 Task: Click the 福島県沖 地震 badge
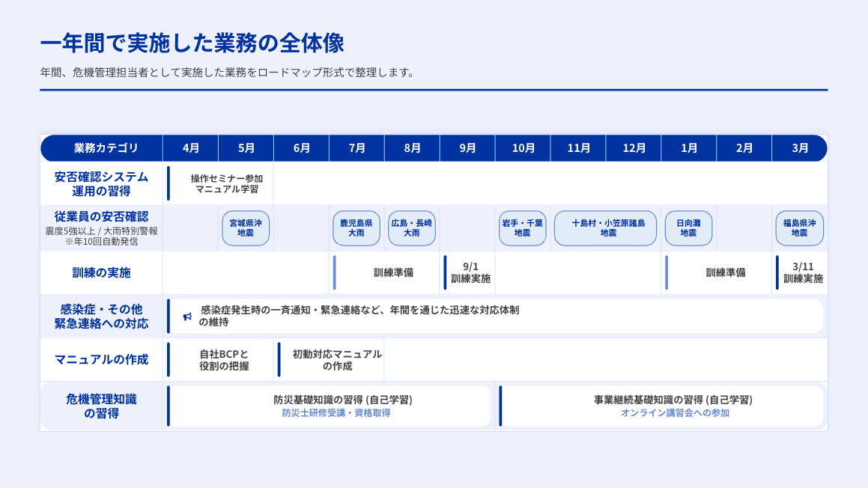point(799,228)
